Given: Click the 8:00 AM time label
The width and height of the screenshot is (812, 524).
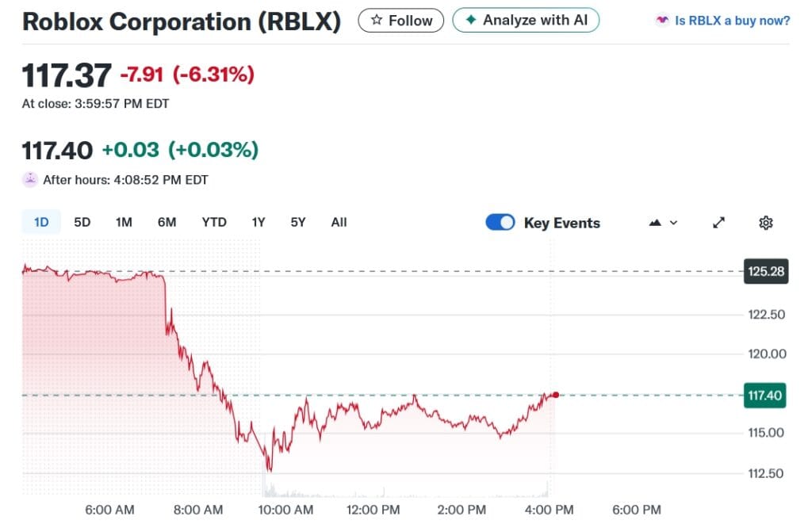Looking at the screenshot, I should click(198, 510).
